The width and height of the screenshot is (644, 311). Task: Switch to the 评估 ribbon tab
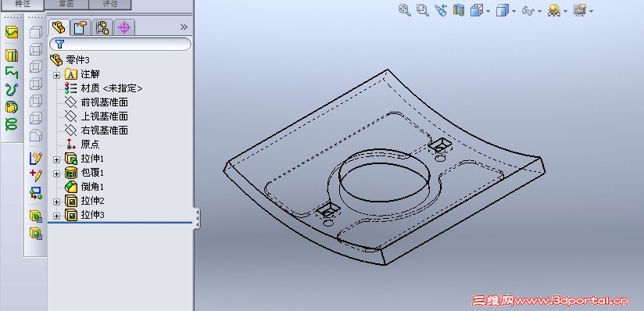tap(109, 5)
